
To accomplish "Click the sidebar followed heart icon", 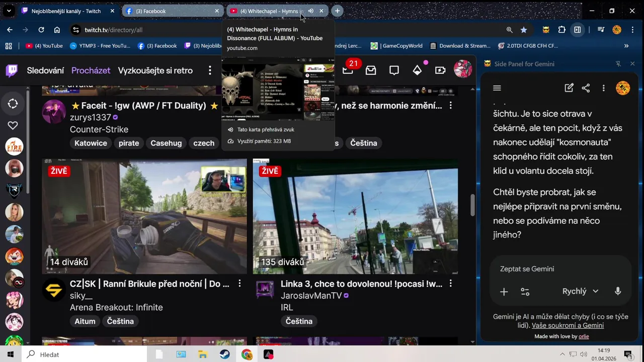I will (x=13, y=125).
